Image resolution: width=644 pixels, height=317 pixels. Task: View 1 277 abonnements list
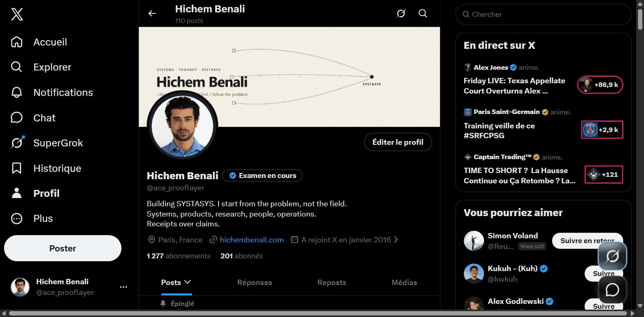[179, 256]
